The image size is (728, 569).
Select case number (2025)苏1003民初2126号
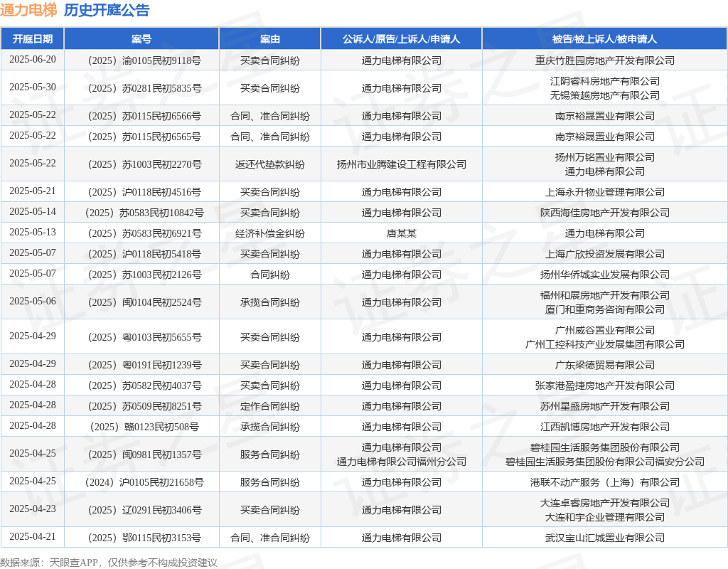tap(144, 275)
